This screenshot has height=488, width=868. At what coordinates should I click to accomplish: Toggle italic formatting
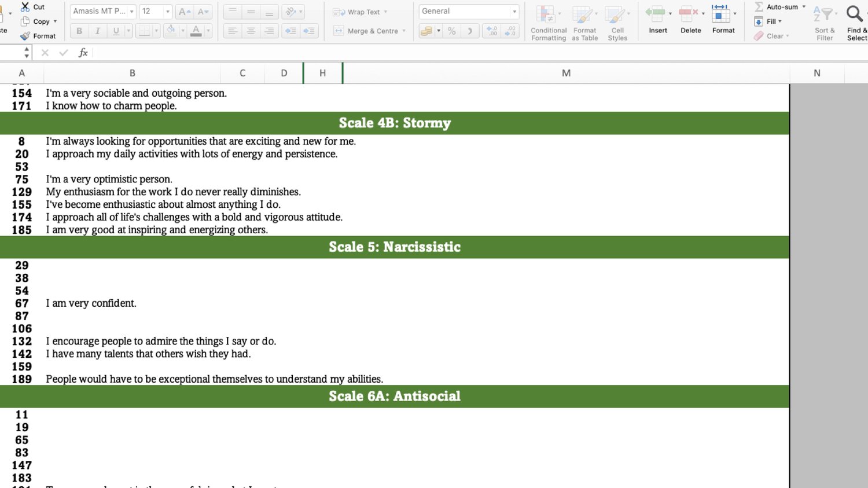point(98,31)
